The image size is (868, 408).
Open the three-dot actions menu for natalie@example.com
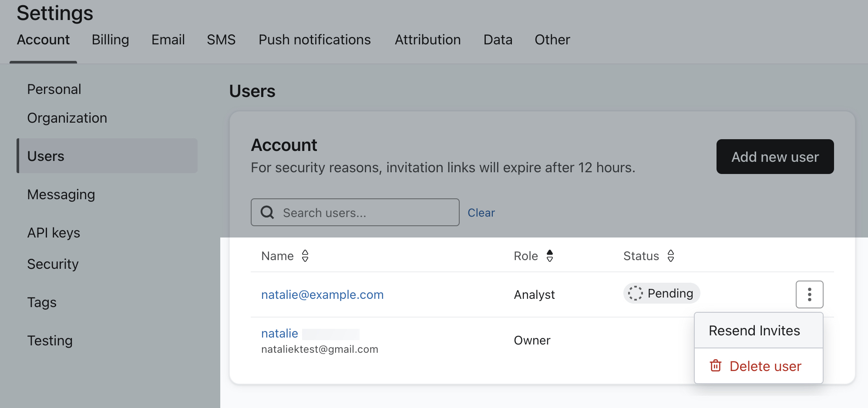point(809,294)
